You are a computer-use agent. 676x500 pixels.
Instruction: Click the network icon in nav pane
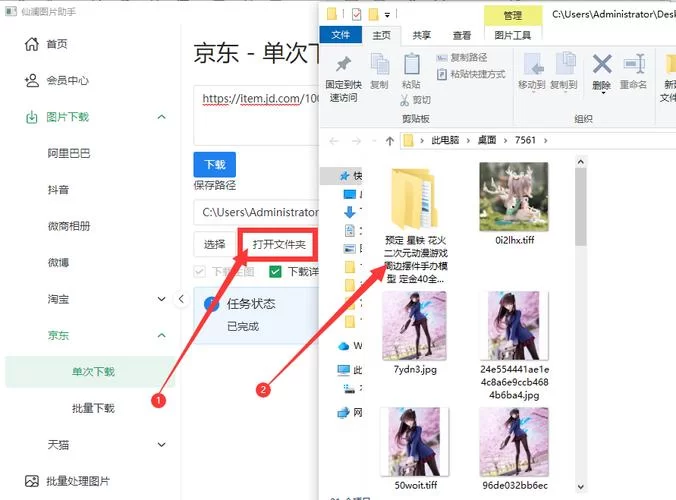344,412
